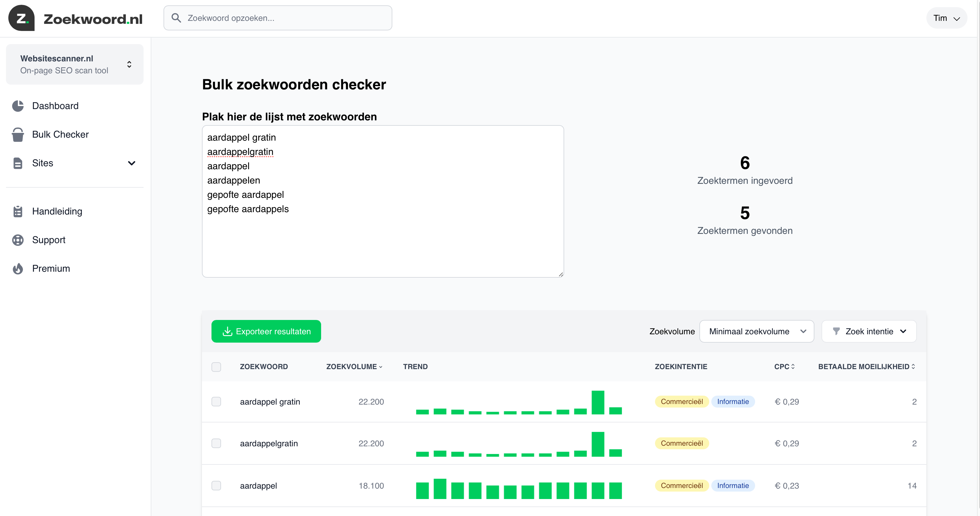Click the download icon on Exporteer resultaten
Viewport: 980px width, 516px height.
pyautogui.click(x=227, y=331)
